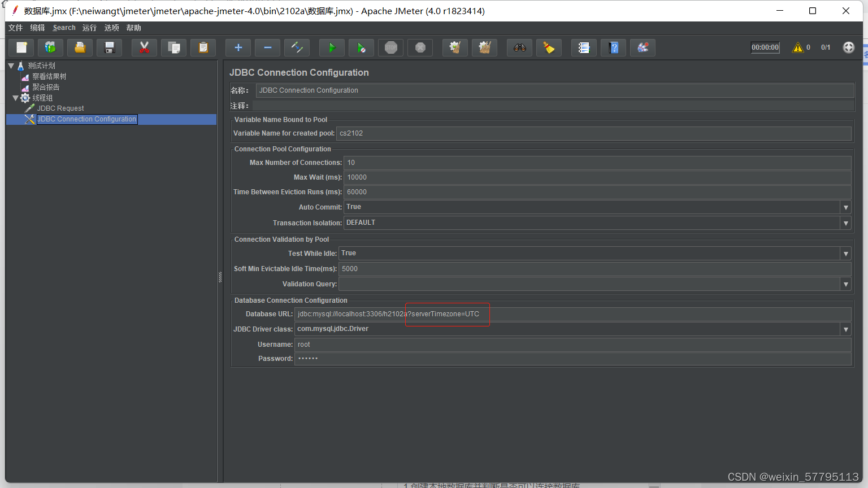Screen dimensions: 868x488
Task: Open the Templates icon in toolbar
Action: click(x=51, y=47)
